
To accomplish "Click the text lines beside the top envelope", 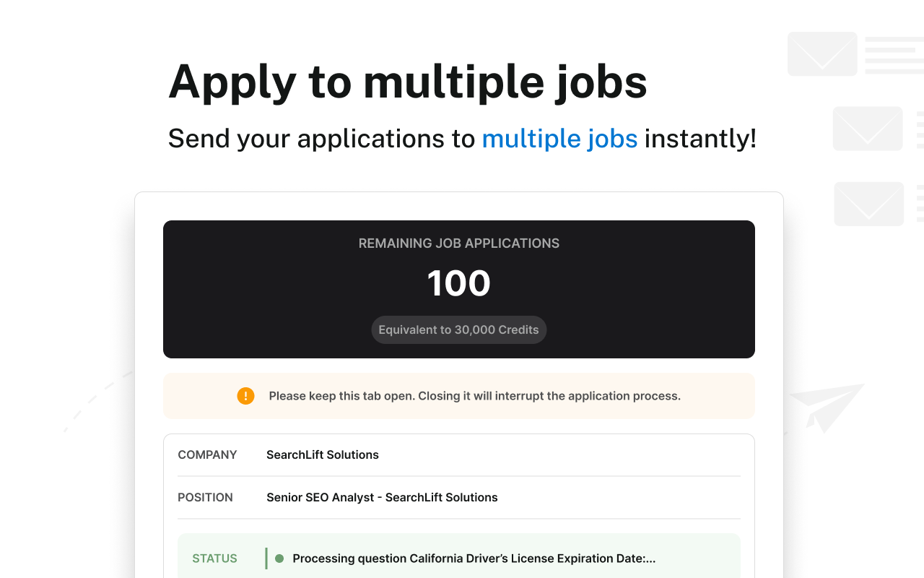I will 894,55.
